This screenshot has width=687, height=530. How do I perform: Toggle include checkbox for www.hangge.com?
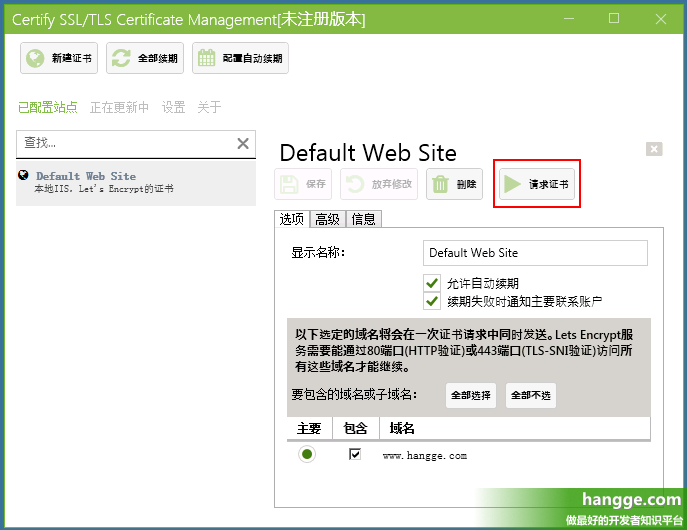coord(355,454)
